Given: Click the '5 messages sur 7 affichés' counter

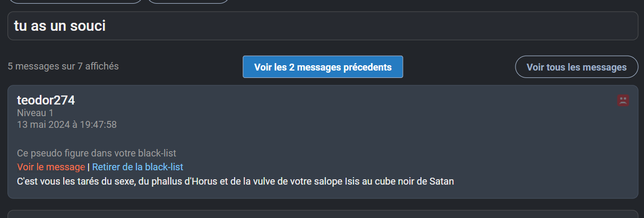Looking at the screenshot, I should [63, 66].
